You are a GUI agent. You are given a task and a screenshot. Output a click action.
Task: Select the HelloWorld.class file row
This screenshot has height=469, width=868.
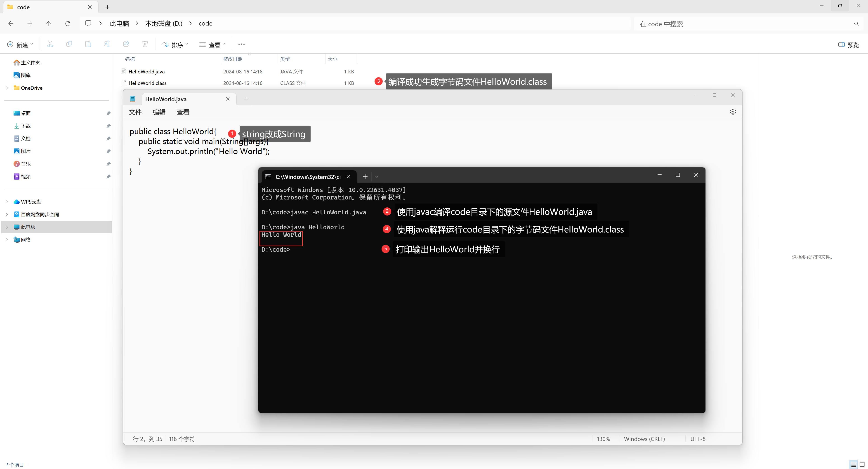[x=148, y=83]
